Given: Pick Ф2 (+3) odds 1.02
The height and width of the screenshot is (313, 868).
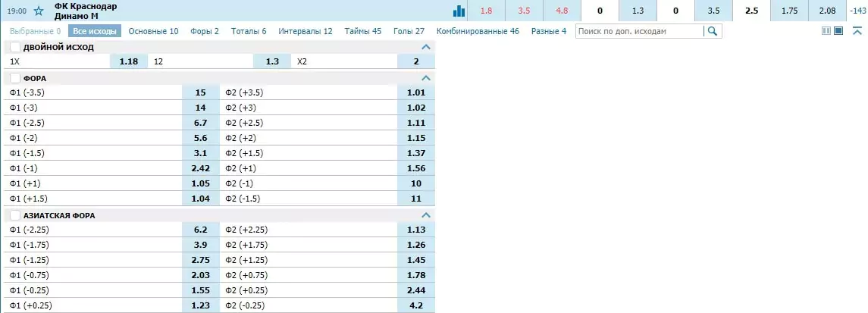Looking at the screenshot, I should click(x=416, y=108).
